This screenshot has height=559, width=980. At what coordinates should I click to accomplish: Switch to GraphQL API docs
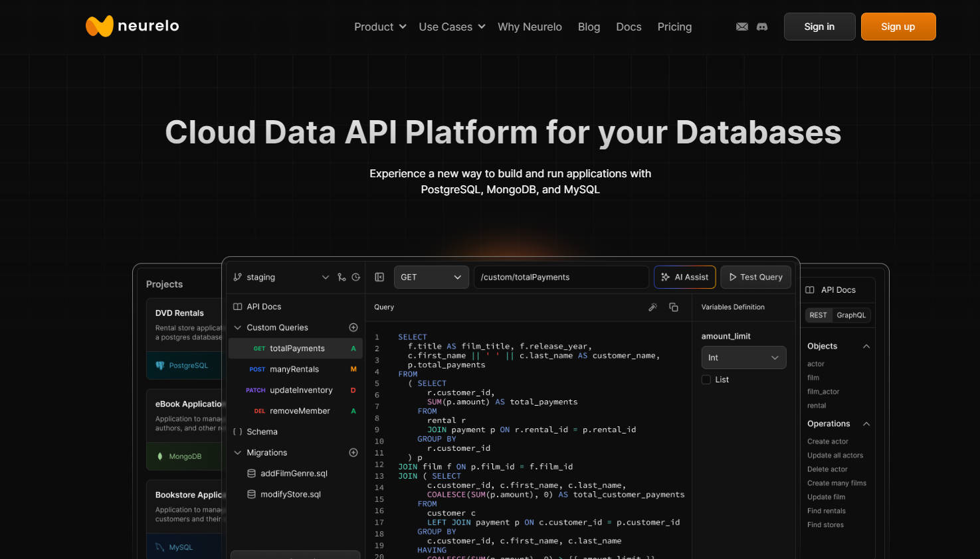(851, 315)
